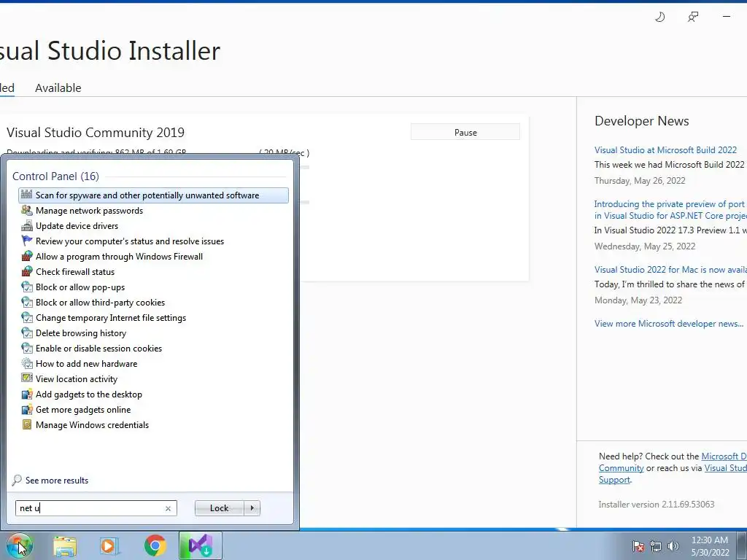Click See more results link
Viewport: 747px width, 560px height.
click(57, 480)
